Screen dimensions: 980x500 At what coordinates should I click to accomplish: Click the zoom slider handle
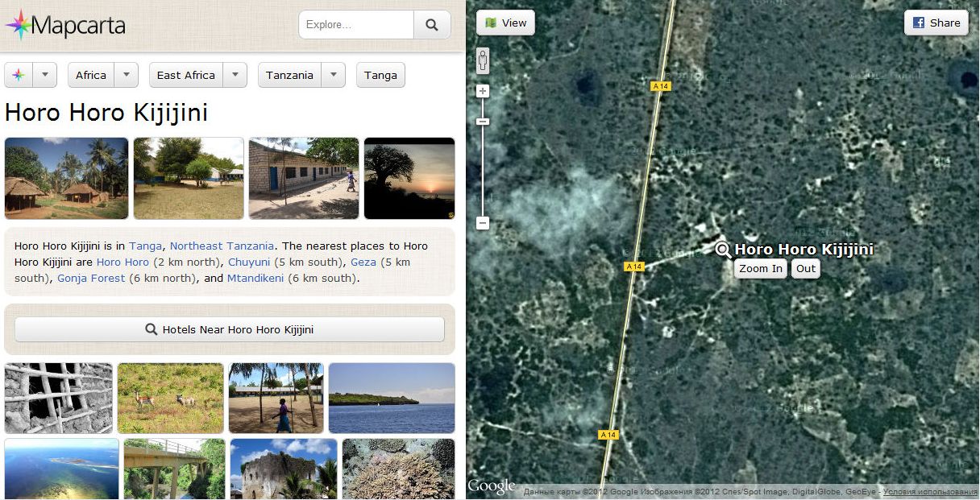[x=483, y=122]
